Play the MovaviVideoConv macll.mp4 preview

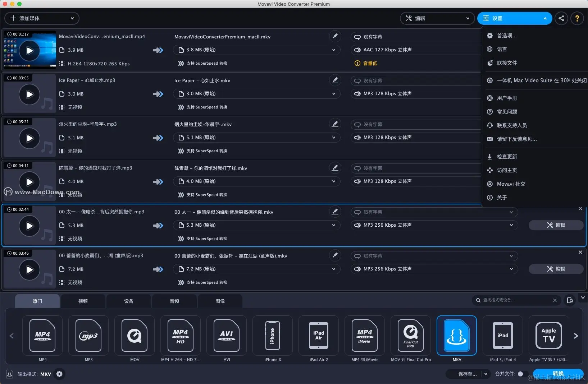coord(29,51)
